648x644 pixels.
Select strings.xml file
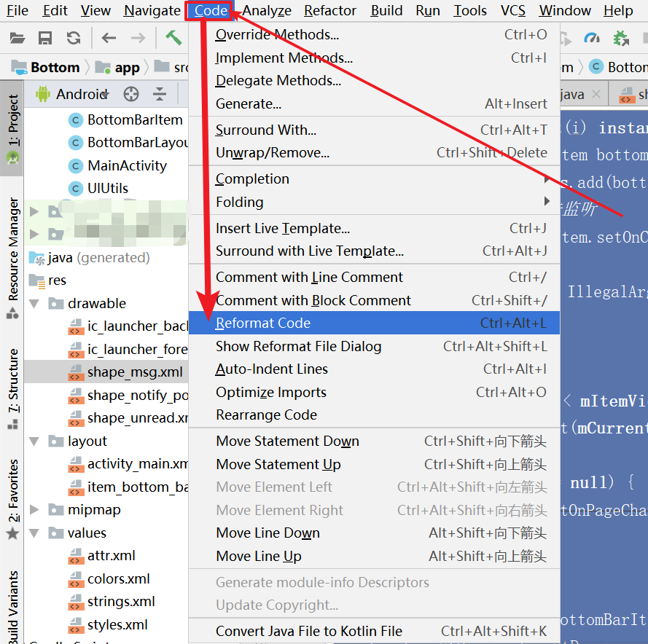112,602
